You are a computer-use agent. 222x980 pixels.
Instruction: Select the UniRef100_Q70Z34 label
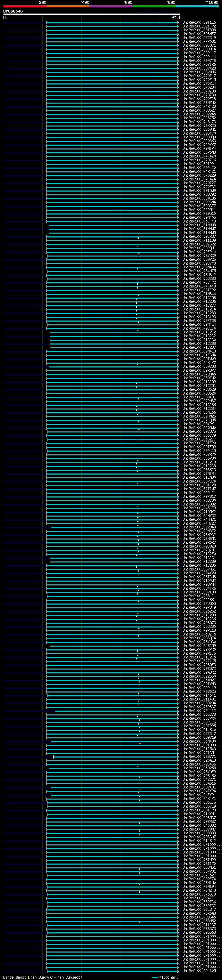click(199, 88)
